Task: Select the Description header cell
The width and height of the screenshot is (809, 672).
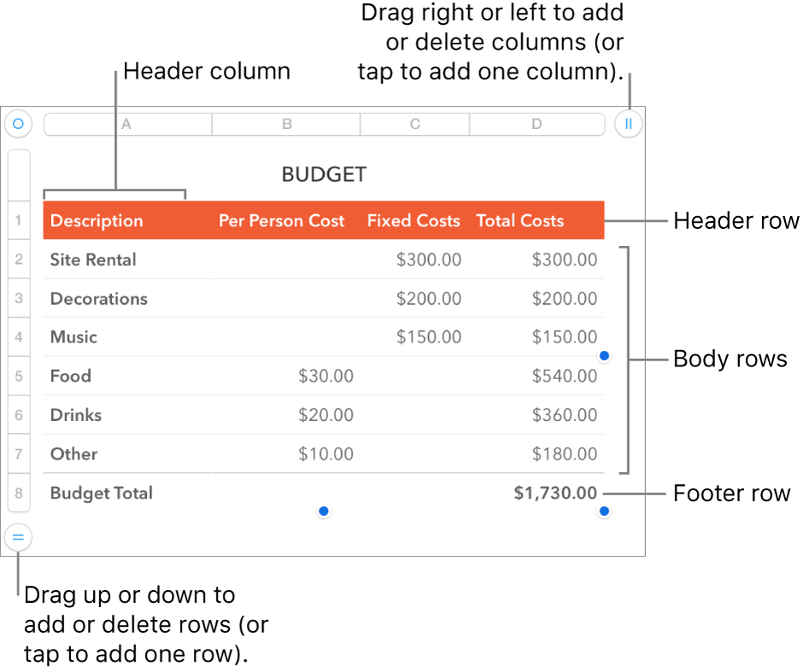Action: click(x=127, y=220)
